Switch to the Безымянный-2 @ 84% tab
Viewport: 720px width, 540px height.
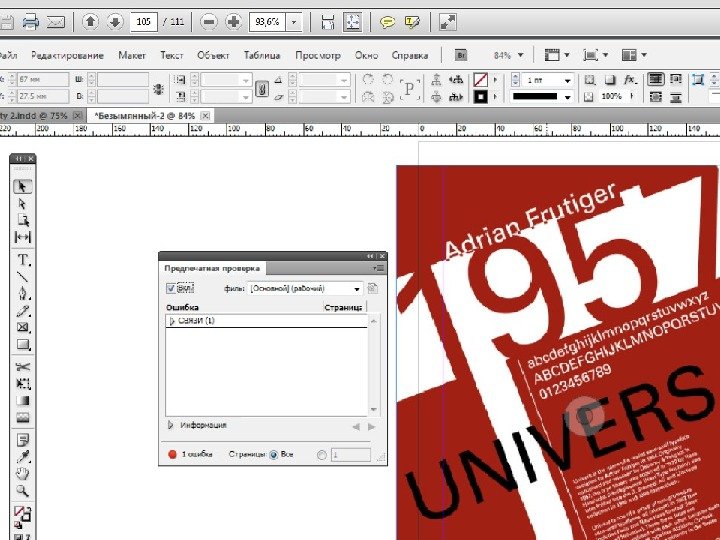click(144, 116)
